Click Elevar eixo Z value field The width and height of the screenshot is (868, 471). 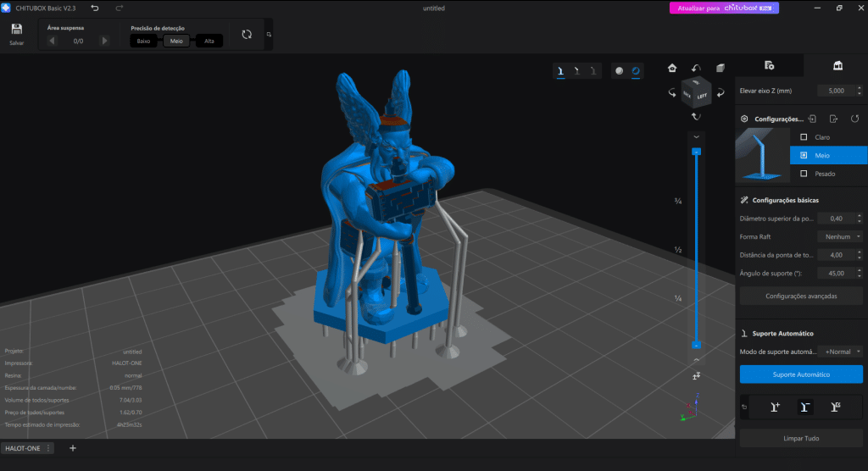pyautogui.click(x=837, y=91)
